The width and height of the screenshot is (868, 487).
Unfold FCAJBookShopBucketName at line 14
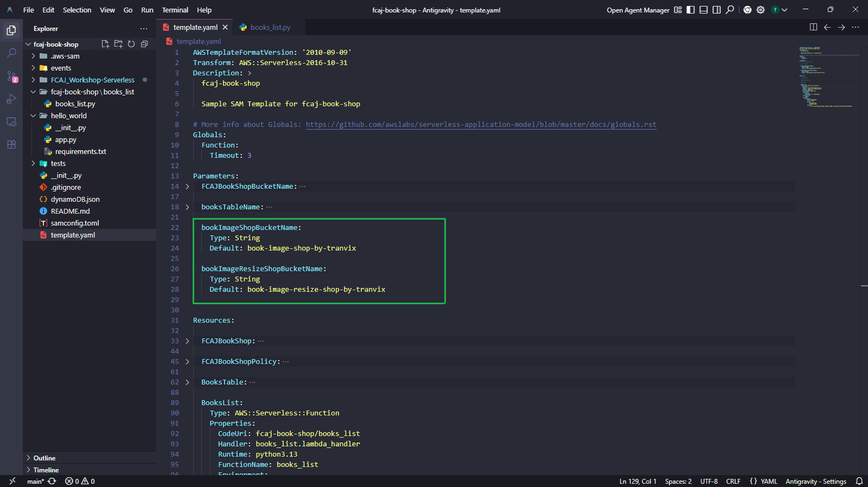click(x=187, y=187)
